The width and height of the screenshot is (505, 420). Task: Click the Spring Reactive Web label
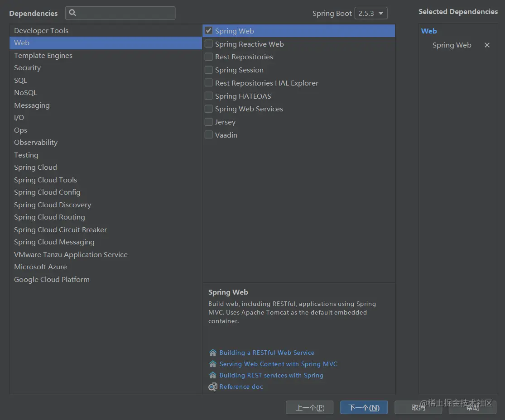[249, 44]
